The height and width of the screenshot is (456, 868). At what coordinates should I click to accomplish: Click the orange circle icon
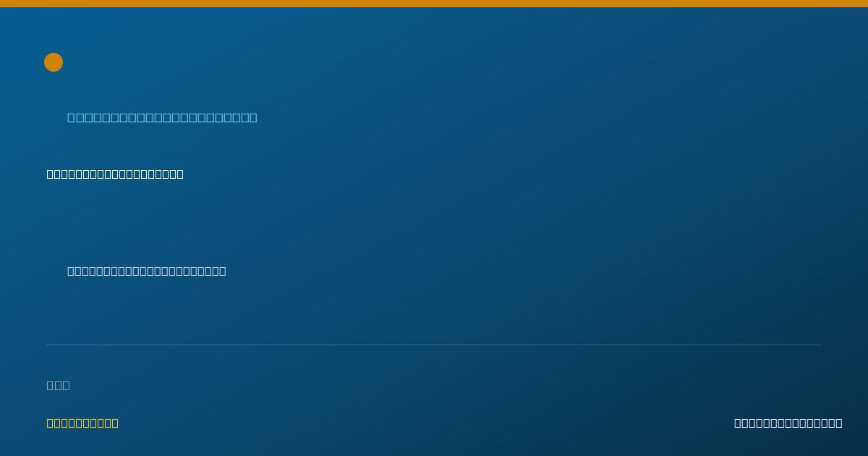point(54,62)
